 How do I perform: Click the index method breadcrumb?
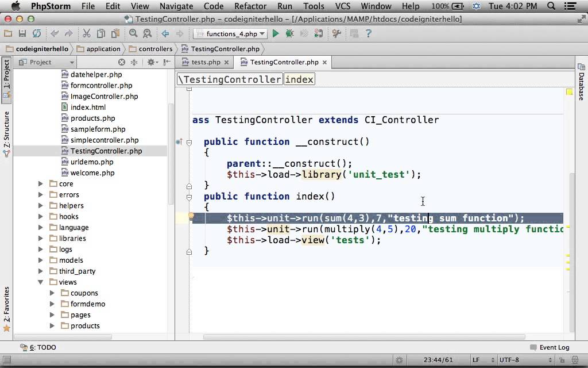pyautogui.click(x=299, y=79)
